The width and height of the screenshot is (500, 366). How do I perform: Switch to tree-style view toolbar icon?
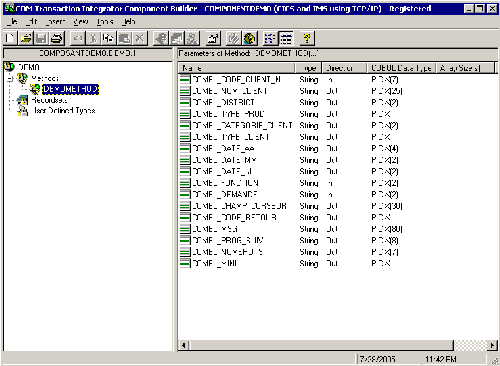[270, 38]
